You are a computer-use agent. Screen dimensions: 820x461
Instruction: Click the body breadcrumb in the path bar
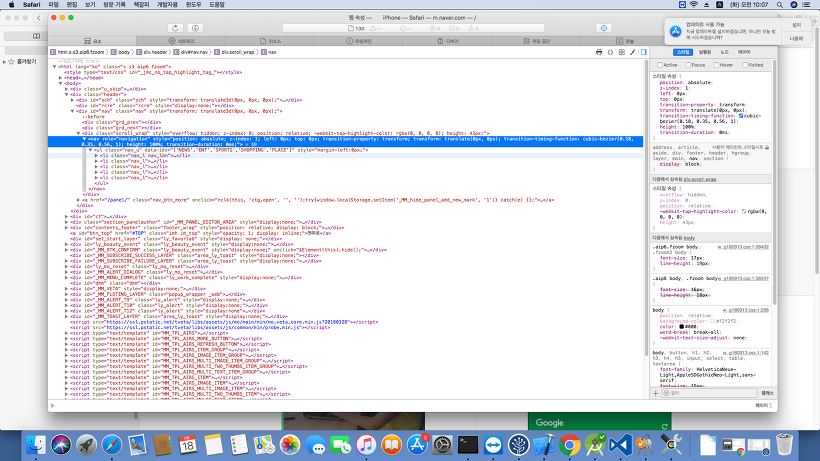click(120, 52)
